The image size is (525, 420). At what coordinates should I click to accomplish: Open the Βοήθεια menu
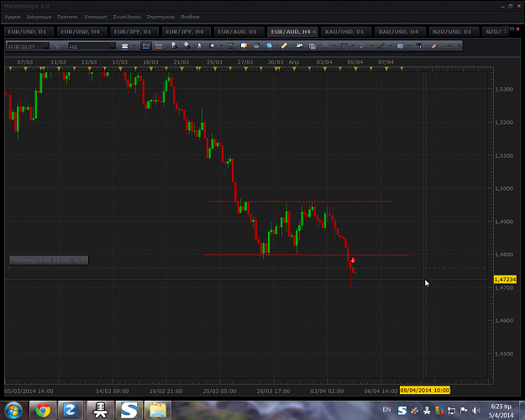click(190, 17)
